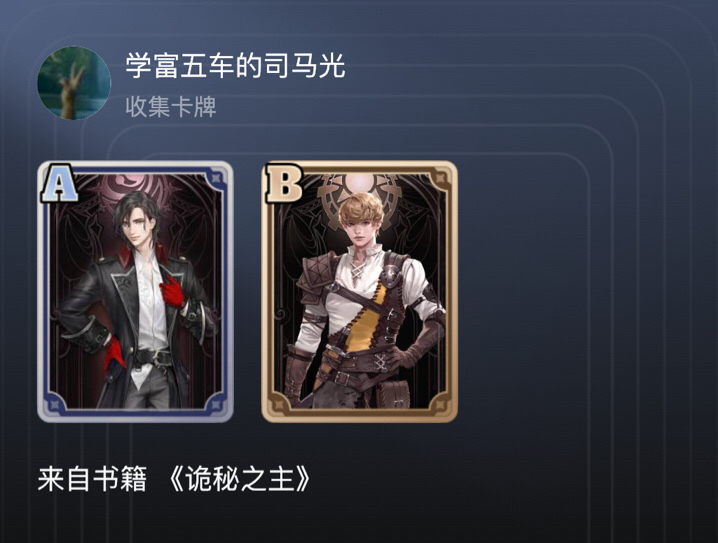718x543 pixels.
Task: Tap the 收集卡牌 subtitle text
Action: tap(171, 107)
